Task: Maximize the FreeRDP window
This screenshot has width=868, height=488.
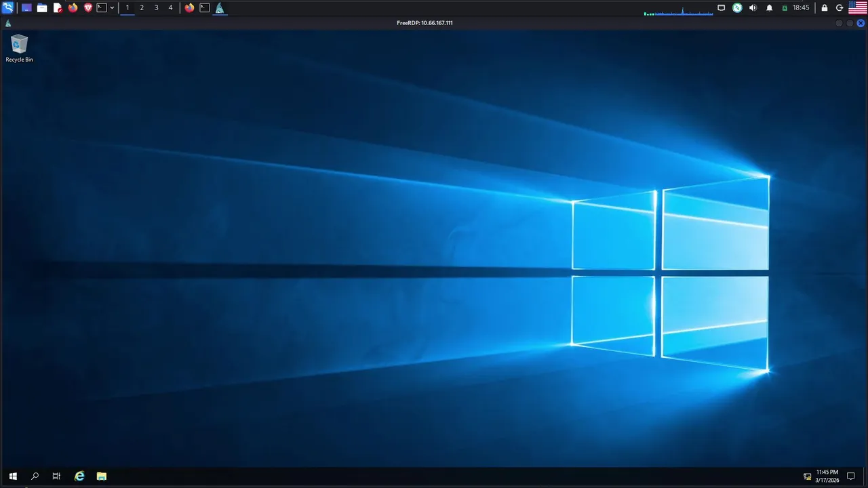Action: pos(850,23)
